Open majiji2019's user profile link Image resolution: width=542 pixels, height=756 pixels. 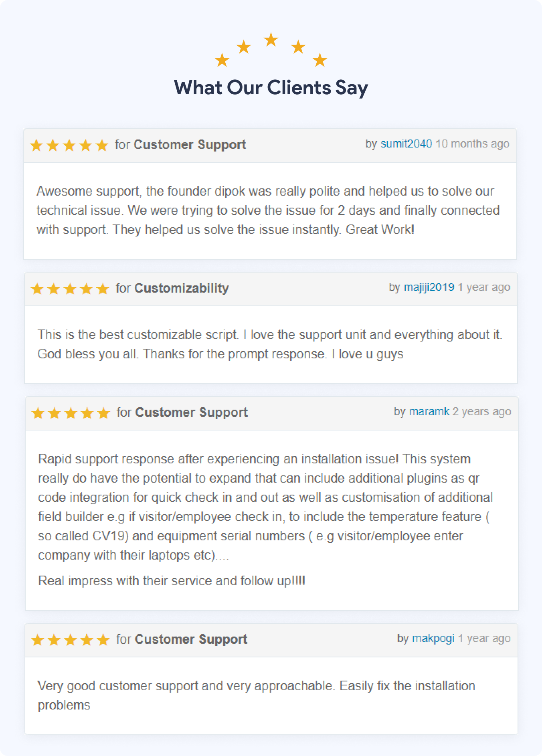[x=429, y=287]
